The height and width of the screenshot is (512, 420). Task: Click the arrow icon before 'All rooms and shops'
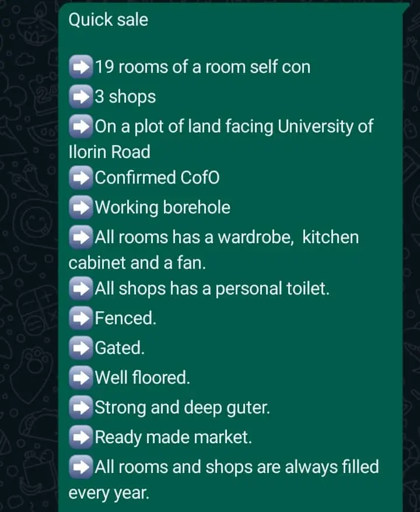click(81, 467)
